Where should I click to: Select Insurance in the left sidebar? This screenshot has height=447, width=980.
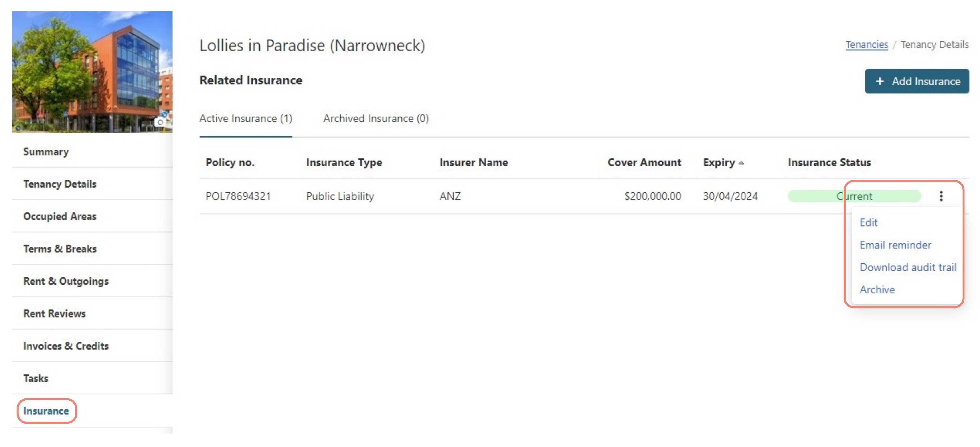[46, 411]
